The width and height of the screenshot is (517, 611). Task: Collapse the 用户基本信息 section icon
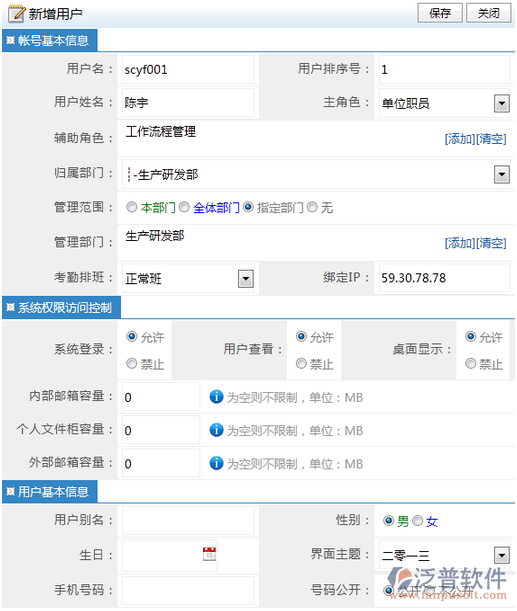(11, 491)
